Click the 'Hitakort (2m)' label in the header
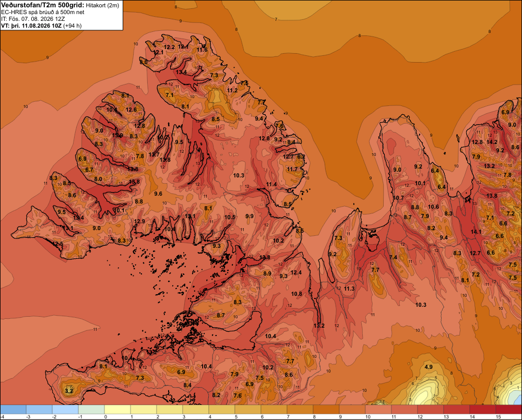522x420 pixels. tap(102, 5)
